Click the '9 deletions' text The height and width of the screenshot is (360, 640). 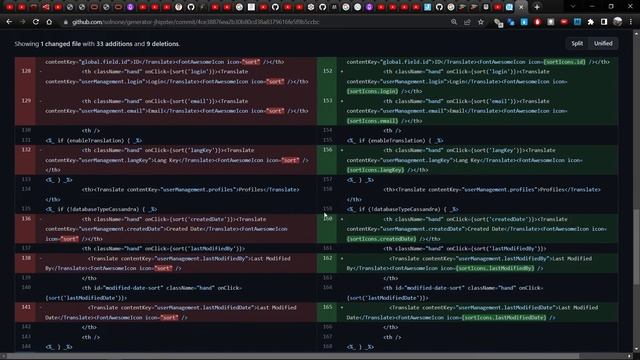tap(163, 44)
